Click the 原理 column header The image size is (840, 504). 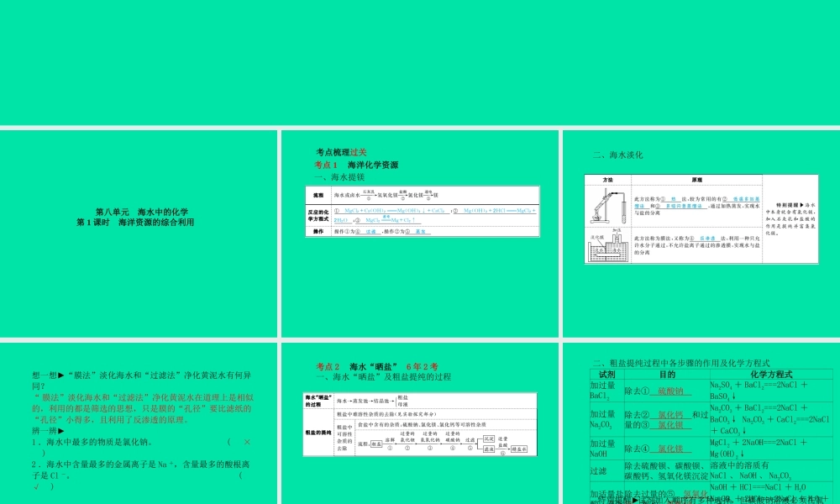[696, 180]
